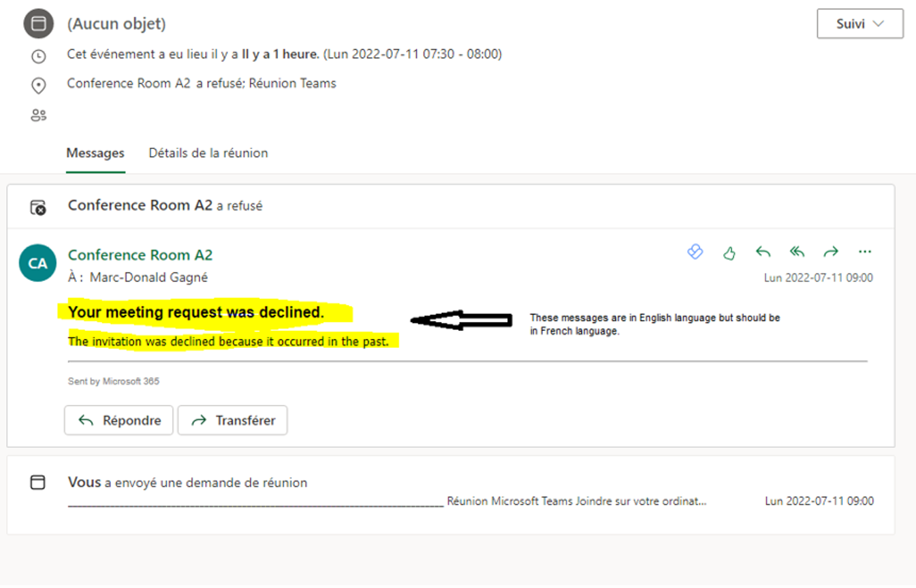Open the Suivi dropdown

pos(859,23)
